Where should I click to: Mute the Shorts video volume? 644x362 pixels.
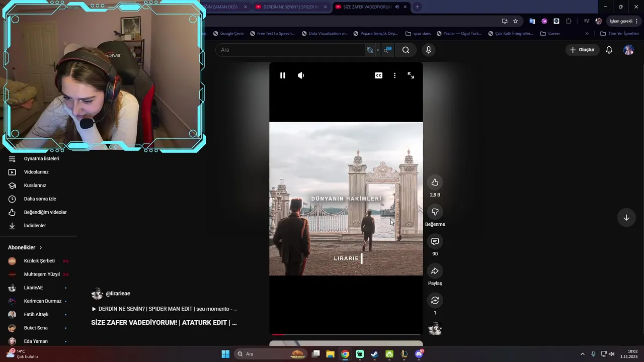301,75
